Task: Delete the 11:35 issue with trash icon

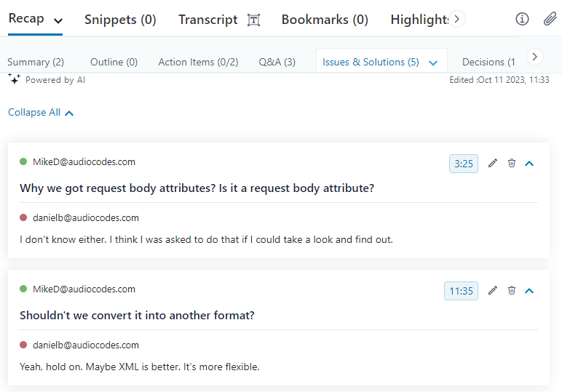Action: coord(512,290)
